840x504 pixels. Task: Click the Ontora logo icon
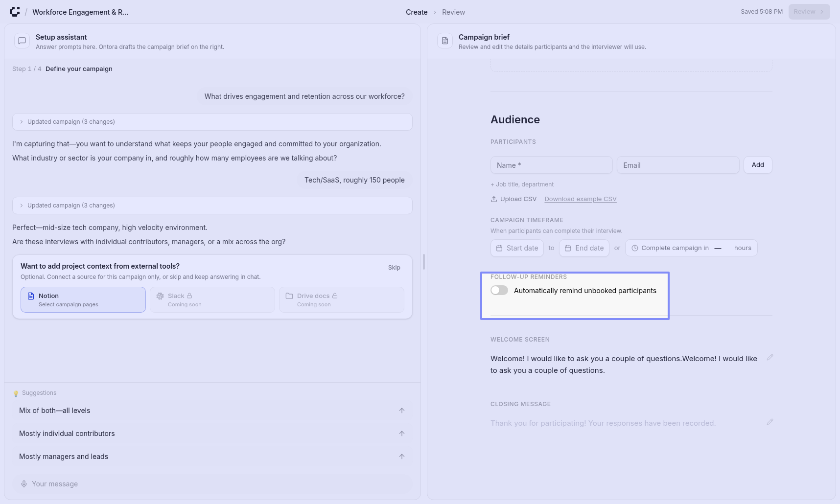(x=15, y=12)
